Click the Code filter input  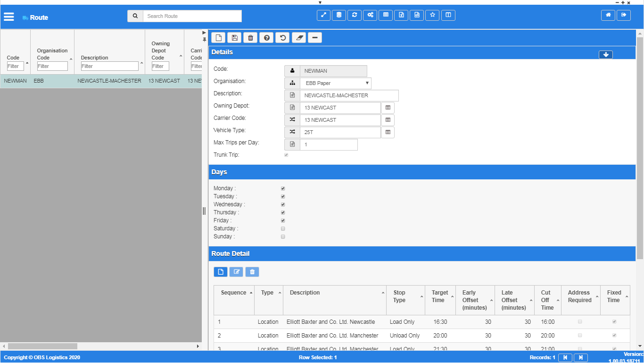pyautogui.click(x=16, y=66)
